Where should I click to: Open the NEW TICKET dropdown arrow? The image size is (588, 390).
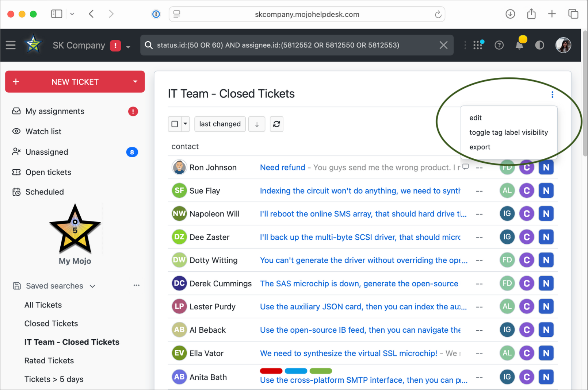coord(135,82)
